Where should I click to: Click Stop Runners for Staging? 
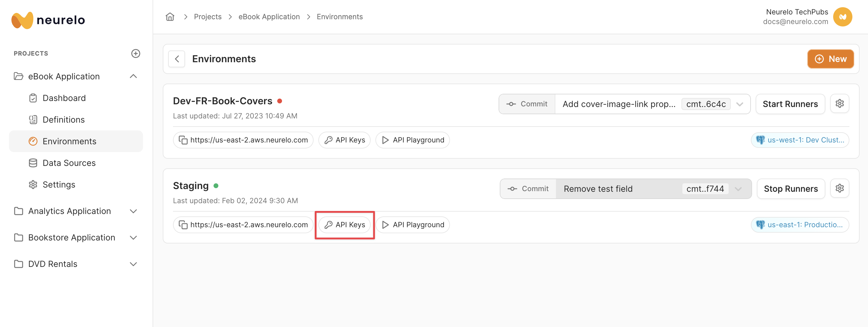point(790,189)
